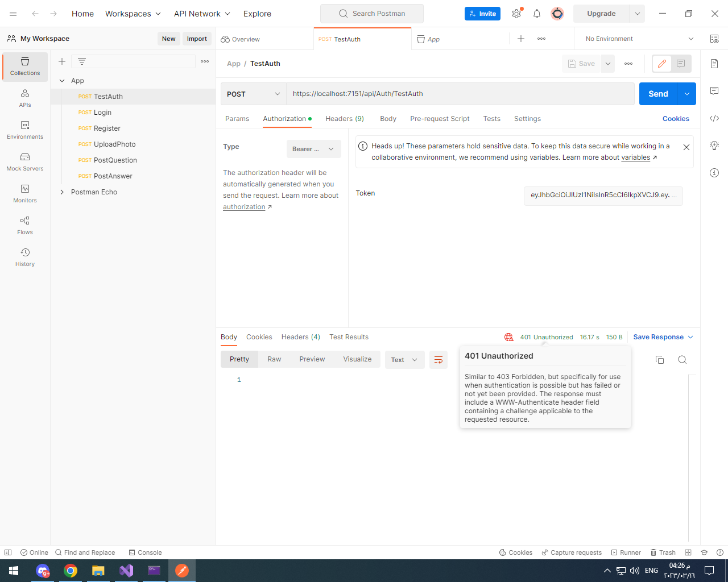Collapse the App collection
728x582 pixels.
click(x=63, y=80)
